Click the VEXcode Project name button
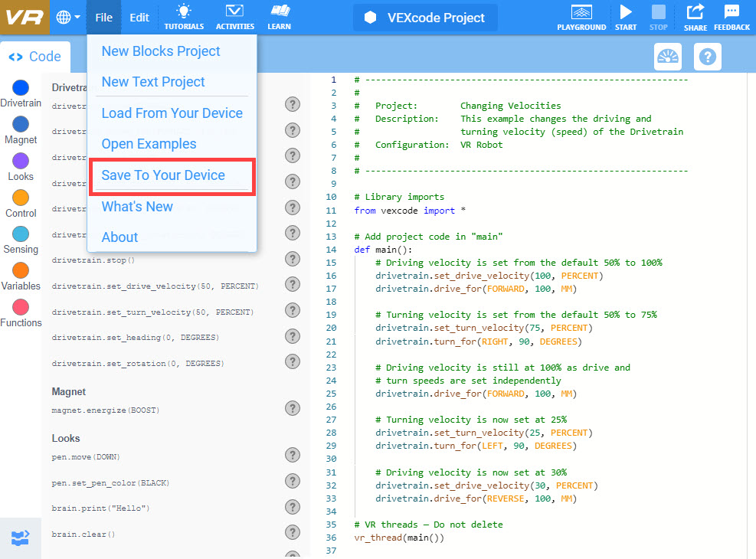The width and height of the screenshot is (756, 559). tap(425, 18)
